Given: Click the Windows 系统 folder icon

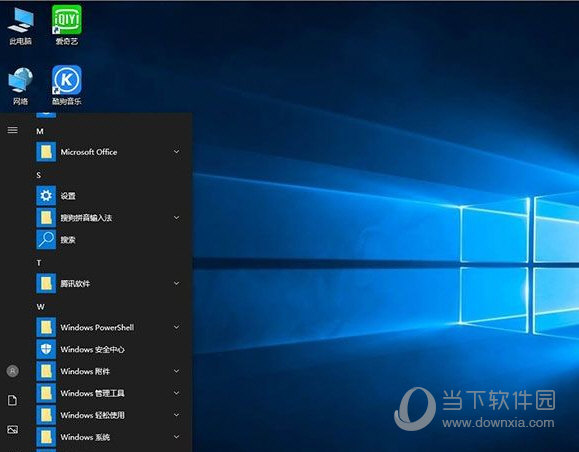Looking at the screenshot, I should point(46,437).
